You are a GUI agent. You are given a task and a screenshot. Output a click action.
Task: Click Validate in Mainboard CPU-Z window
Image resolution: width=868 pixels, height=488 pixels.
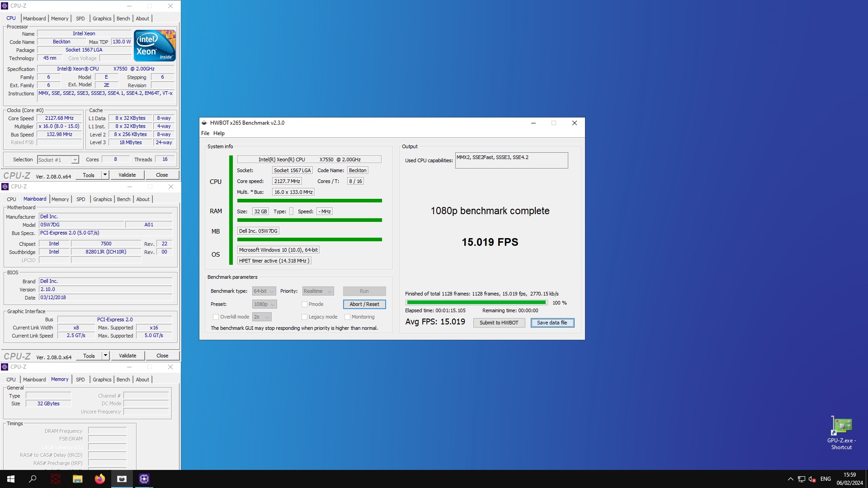127,356
